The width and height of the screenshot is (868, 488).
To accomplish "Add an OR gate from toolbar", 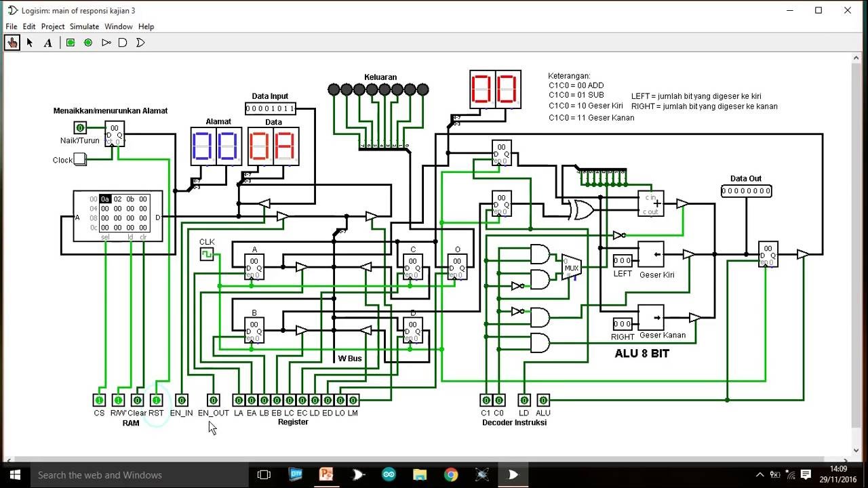I will (140, 43).
